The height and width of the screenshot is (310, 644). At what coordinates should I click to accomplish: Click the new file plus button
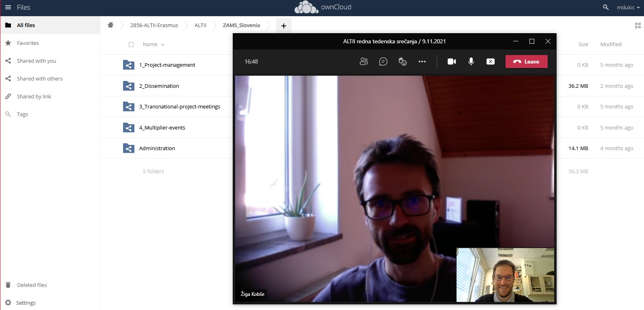[283, 25]
